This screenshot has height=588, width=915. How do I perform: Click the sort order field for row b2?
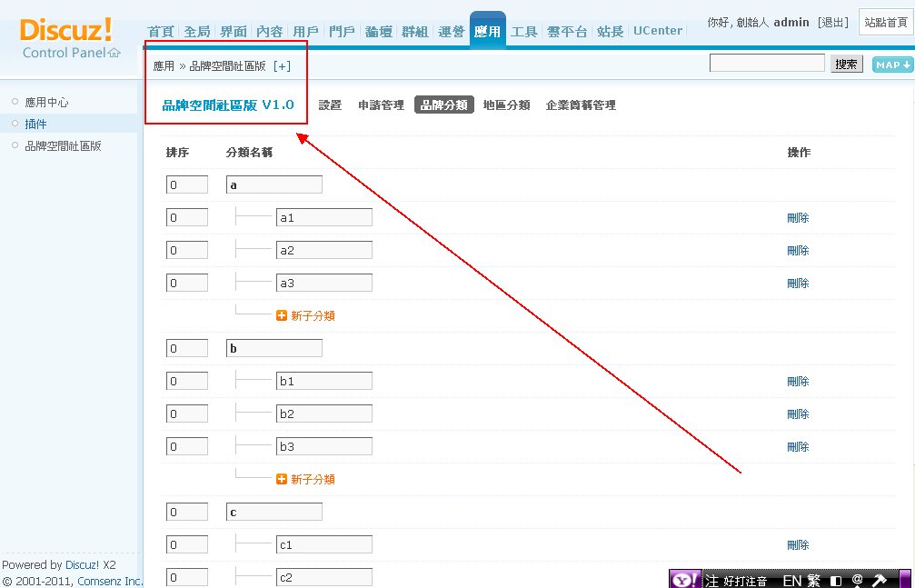point(187,414)
